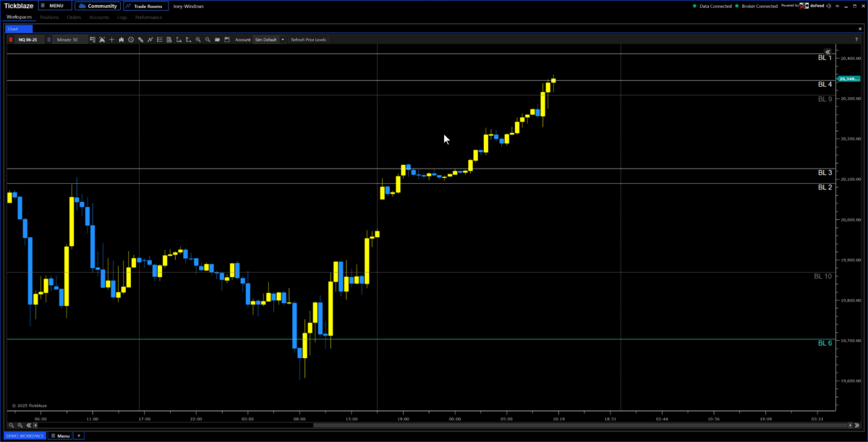
Task: Open the main MENU dropdown
Action: point(55,6)
